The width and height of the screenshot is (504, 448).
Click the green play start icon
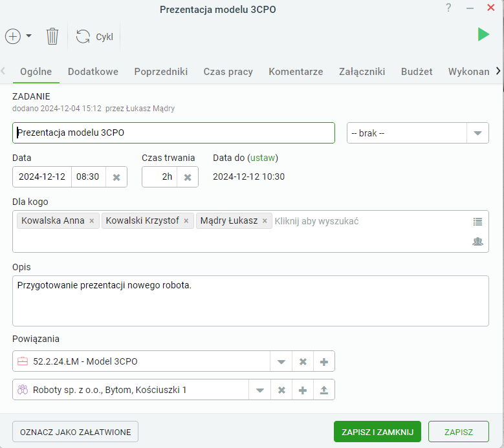pos(483,34)
